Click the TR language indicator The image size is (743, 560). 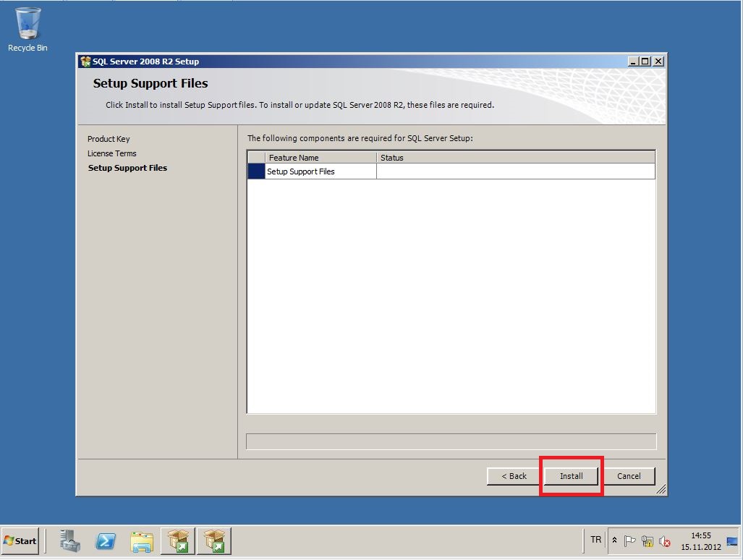coord(595,540)
